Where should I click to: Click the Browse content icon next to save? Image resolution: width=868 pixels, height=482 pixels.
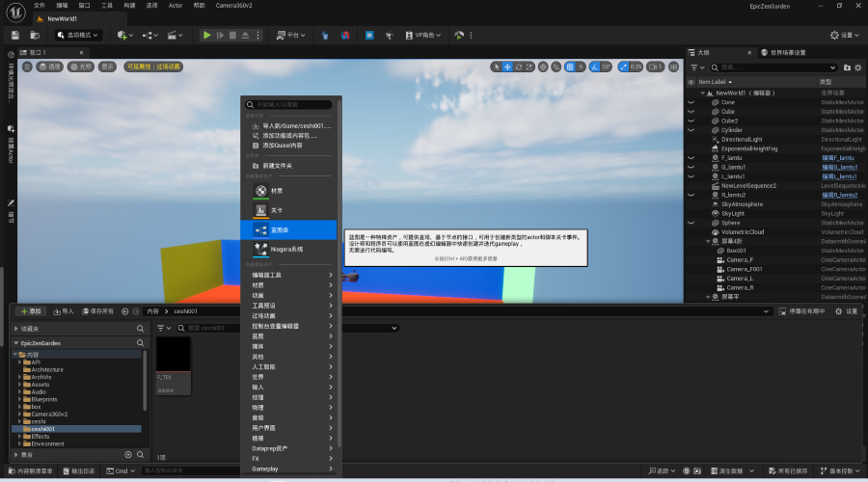click(x=35, y=35)
